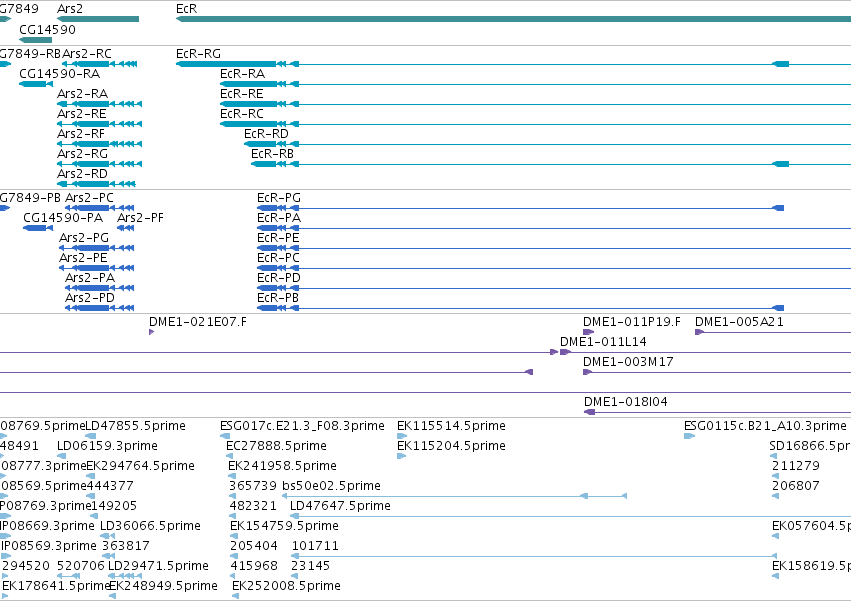Select transcript Ars2-RD label
This screenshot has width=851, height=601.
point(82,174)
